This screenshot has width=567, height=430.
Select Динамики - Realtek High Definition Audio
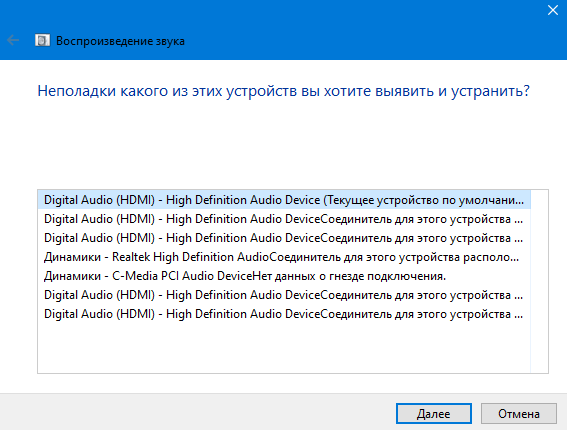284,257
